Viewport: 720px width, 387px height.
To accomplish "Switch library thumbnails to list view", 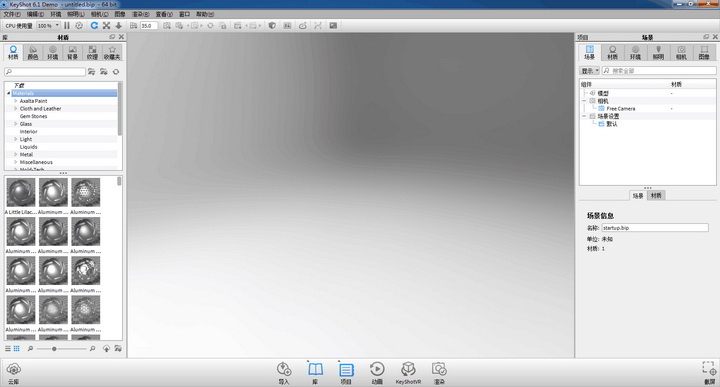I will click(x=8, y=349).
